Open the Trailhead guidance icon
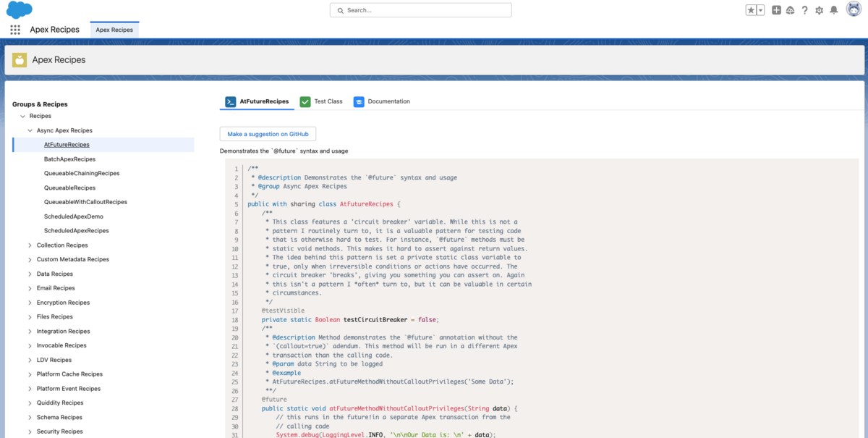 click(790, 10)
